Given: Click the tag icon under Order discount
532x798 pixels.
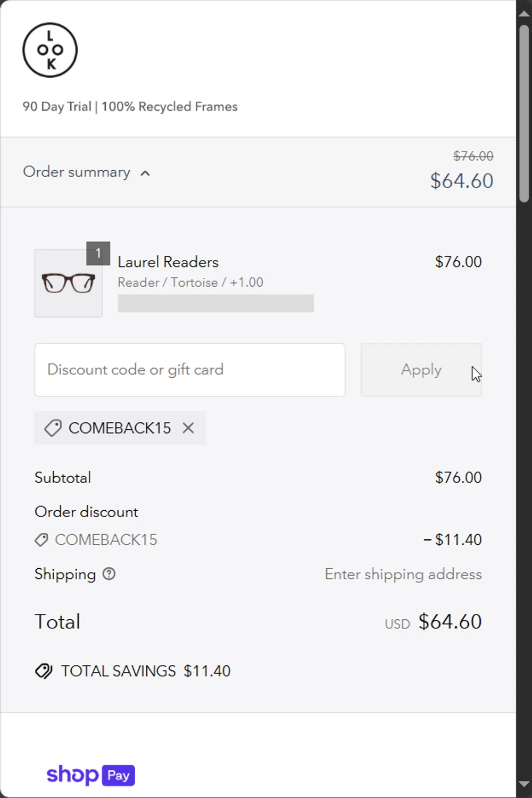Looking at the screenshot, I should [41, 540].
